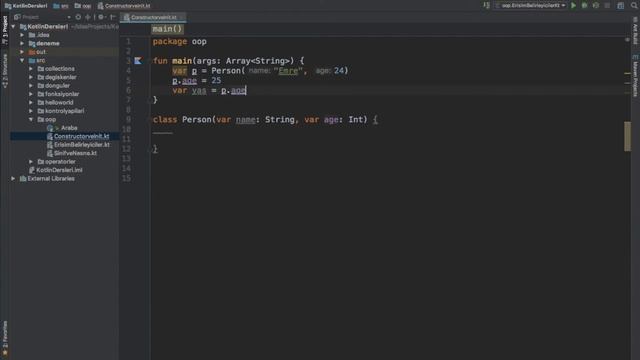Expand the helloworld package
The height and width of the screenshot is (360, 640).
(x=31, y=102)
